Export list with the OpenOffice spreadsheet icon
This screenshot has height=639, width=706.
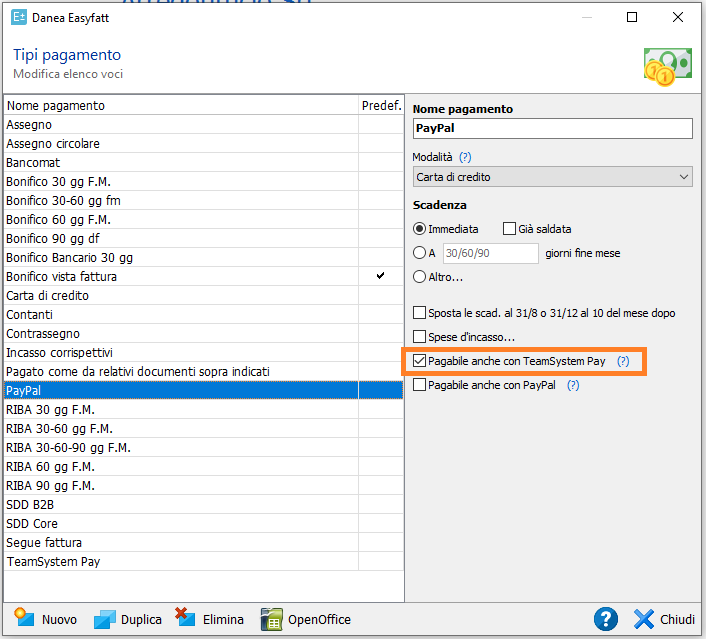(272, 619)
